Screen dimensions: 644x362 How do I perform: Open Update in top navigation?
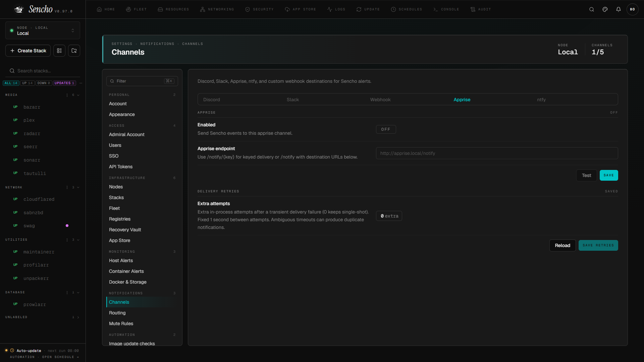tap(368, 9)
